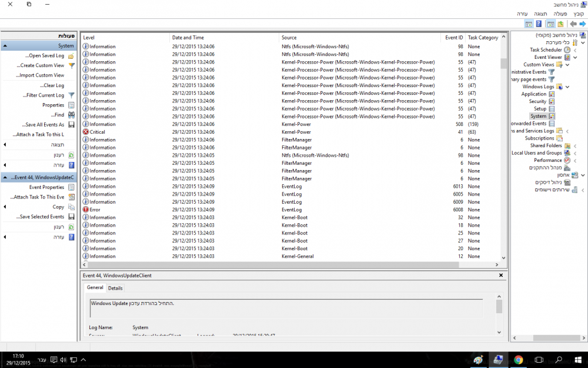Screen dimensions: 588x368
Task: Click the event list vertical scrollbar thumb
Action: (x=504, y=63)
